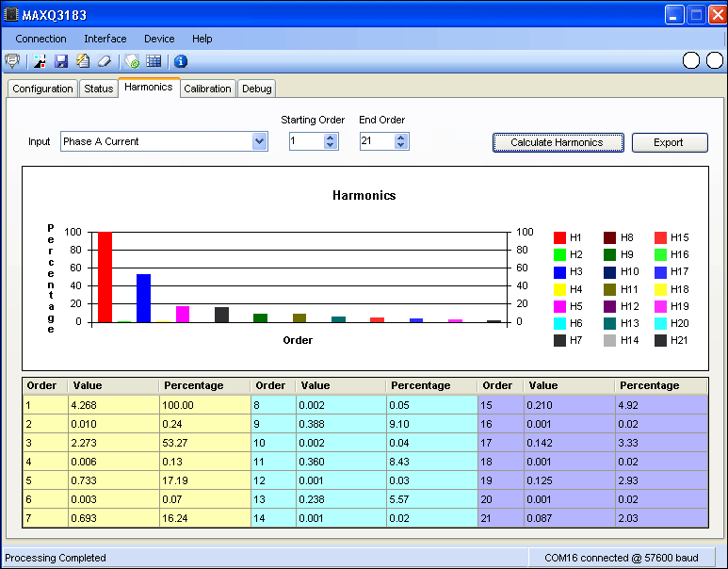Click the serial port connect icon
Screen dimensions: 728x569
[x=12, y=61]
